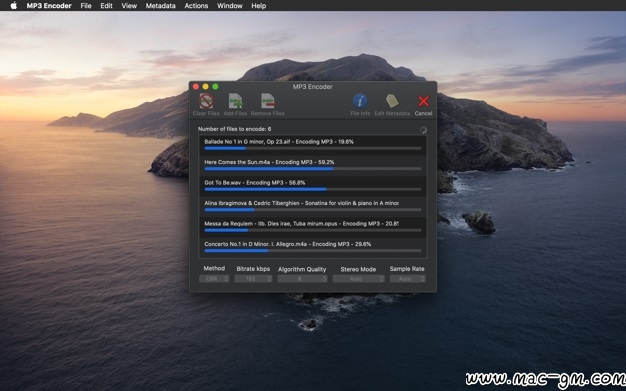Click the Messa da Requiem progress bar
The width and height of the screenshot is (626, 391).
point(313,230)
